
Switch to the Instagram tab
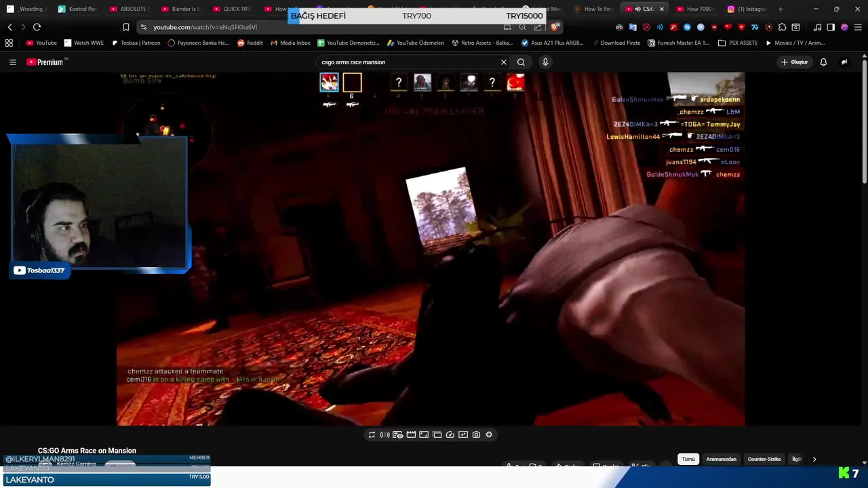(747, 9)
